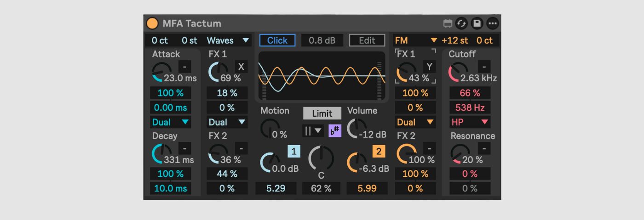
Task: Click the Volume knob
Action: (x=357, y=128)
